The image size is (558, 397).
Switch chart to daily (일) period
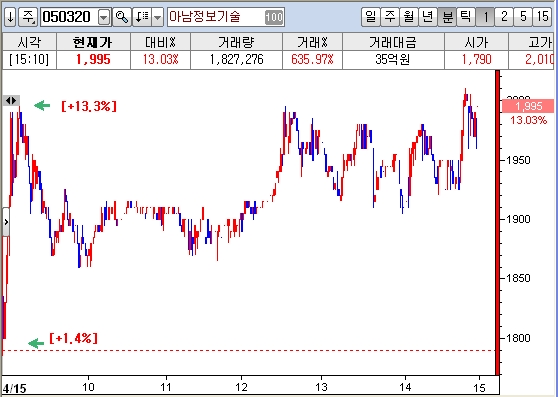click(x=371, y=17)
